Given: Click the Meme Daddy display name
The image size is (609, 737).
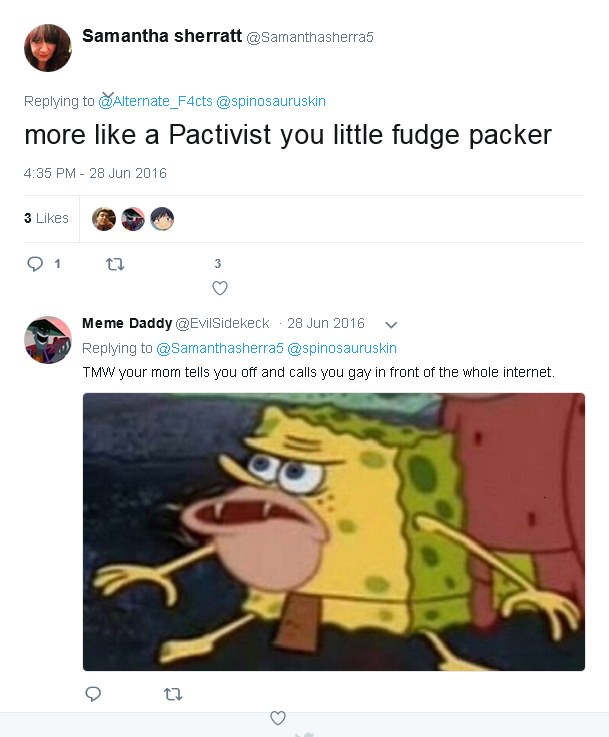Looking at the screenshot, I should (127, 323).
